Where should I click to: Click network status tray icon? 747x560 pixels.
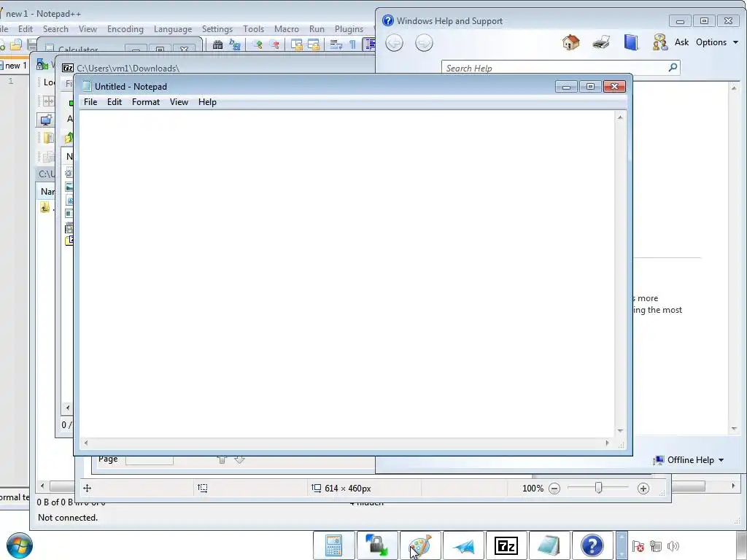tap(656, 546)
